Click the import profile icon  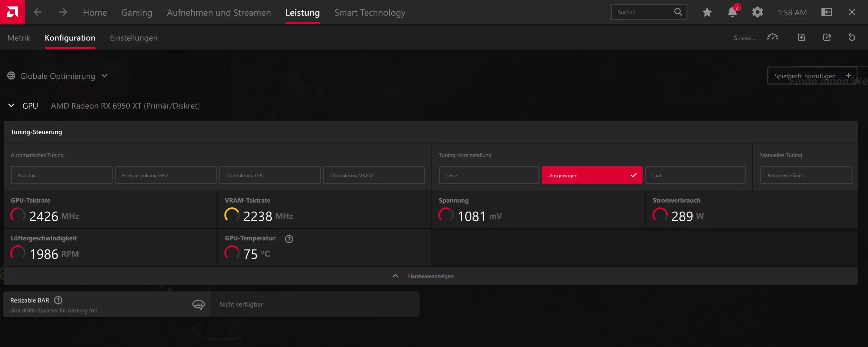pos(802,37)
